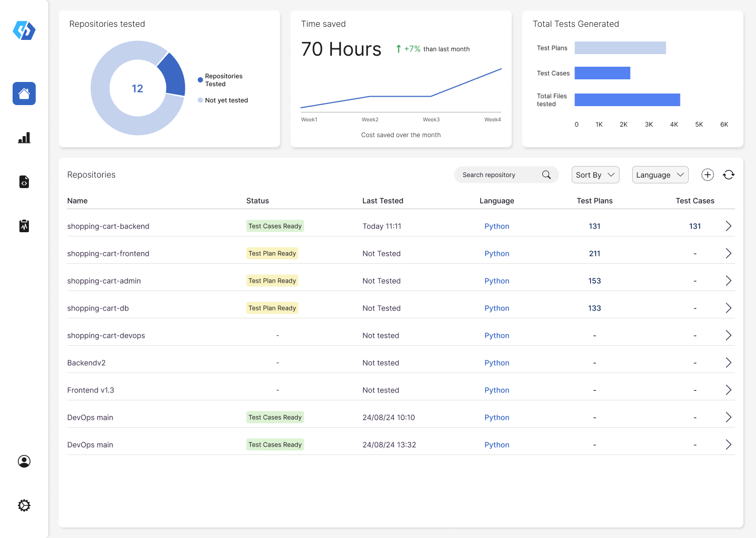Screen dimensions: 756x538
Task: Expand the Sort By dropdown
Action: [595, 175]
